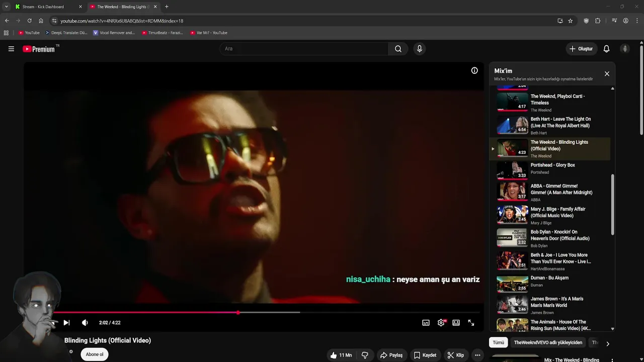Screen dimensions: 644x362
Task: Select TheWeekndVEVO adlı yükleyiciden chip
Action: (x=548, y=342)
